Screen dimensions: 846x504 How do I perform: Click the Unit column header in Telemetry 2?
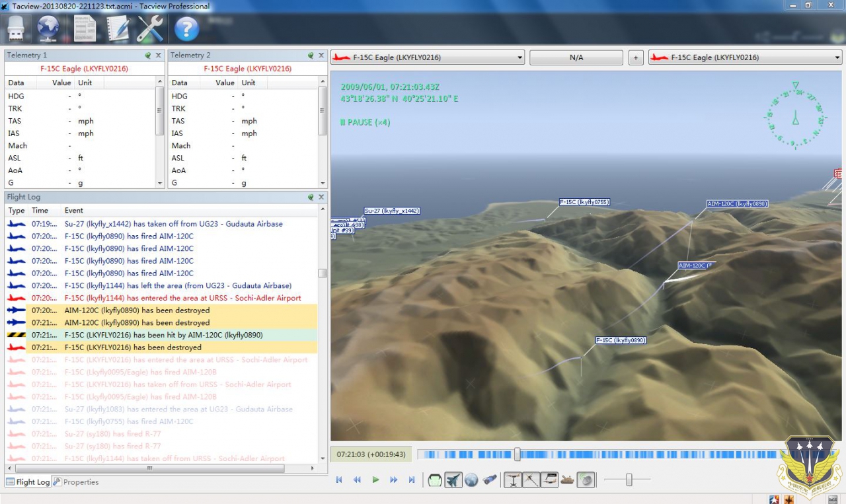pyautogui.click(x=249, y=83)
